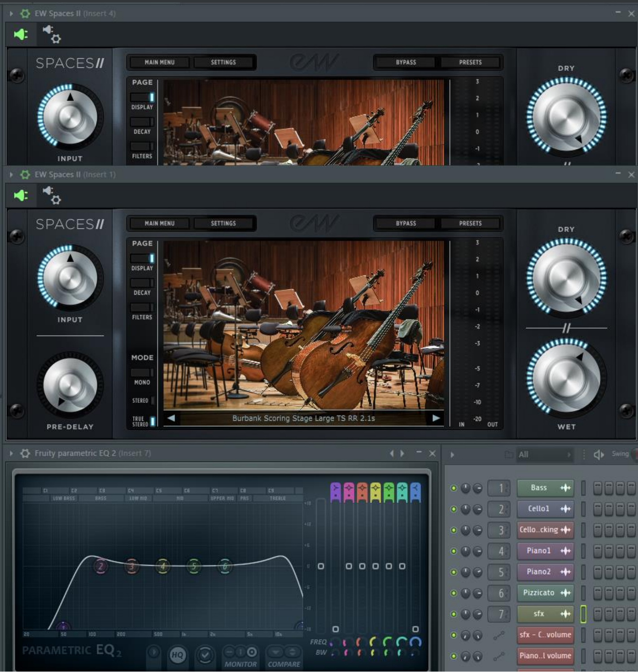Select the Piano2 channel button

pyautogui.click(x=546, y=572)
